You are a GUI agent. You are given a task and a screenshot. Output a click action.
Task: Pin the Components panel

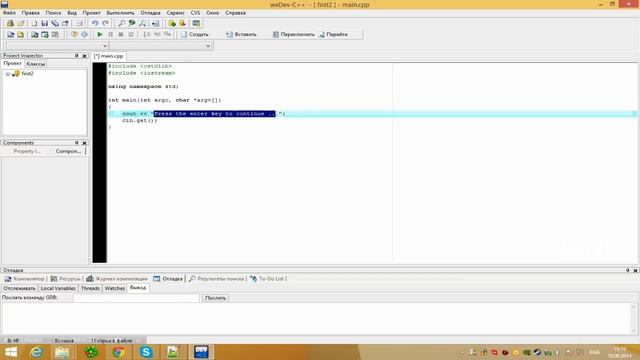[76, 143]
